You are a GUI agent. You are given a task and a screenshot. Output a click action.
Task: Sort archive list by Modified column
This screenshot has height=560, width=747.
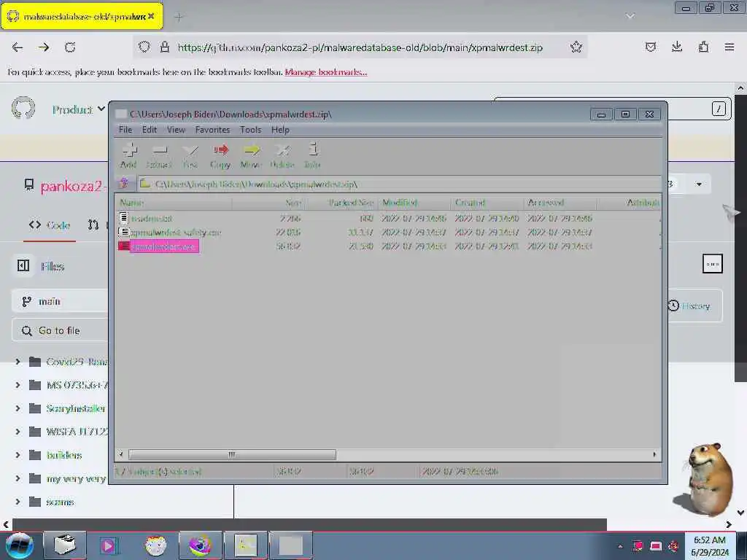pyautogui.click(x=414, y=203)
